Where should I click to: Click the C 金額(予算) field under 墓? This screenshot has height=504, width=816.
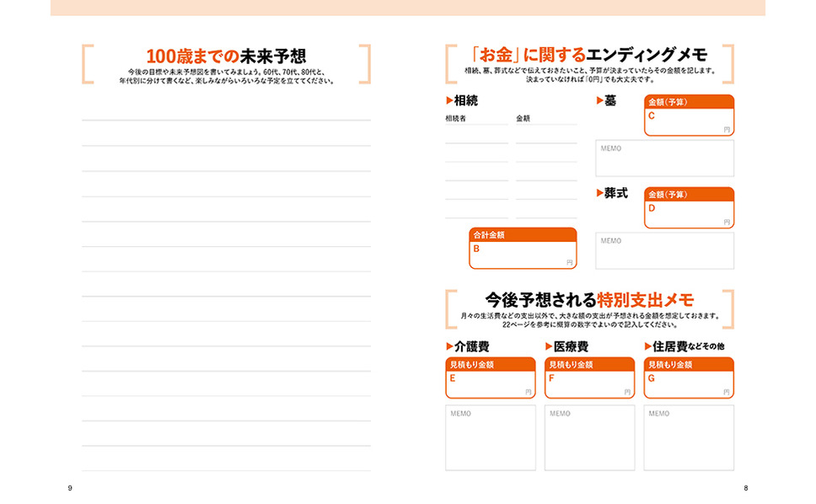689,115
